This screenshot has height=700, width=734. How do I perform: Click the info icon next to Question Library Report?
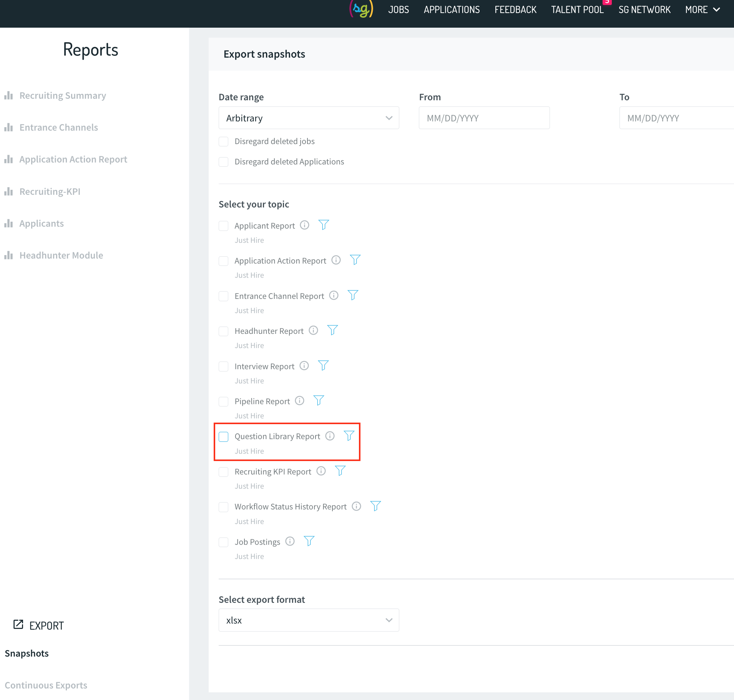pyautogui.click(x=330, y=436)
